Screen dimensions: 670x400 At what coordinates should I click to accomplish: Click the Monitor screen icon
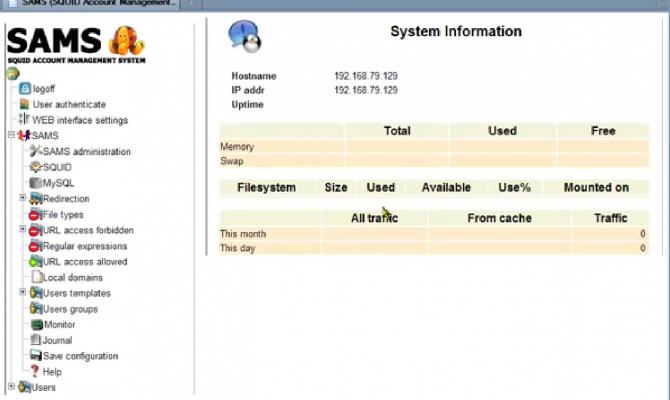point(37,325)
